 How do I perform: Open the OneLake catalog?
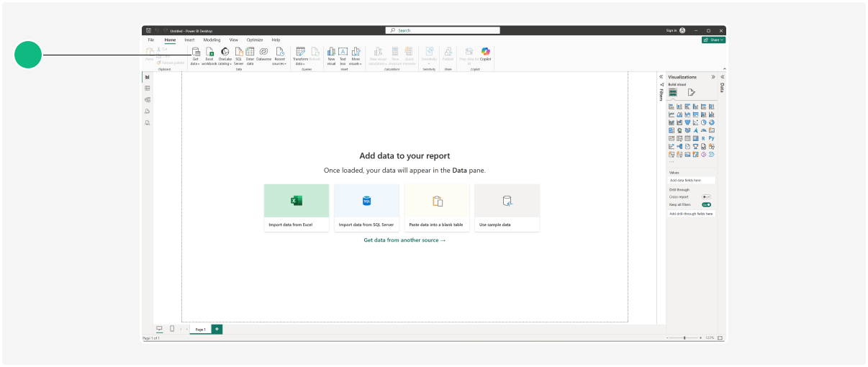pos(225,56)
